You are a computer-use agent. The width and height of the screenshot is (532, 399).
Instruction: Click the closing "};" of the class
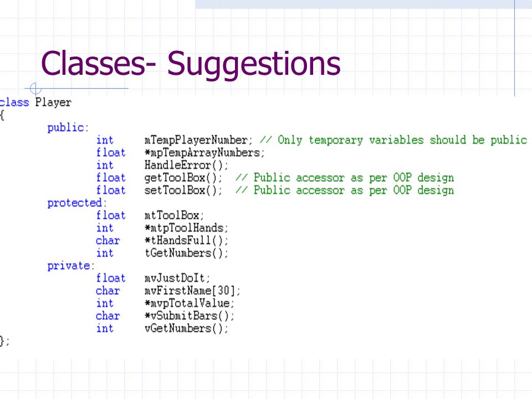click(4, 341)
